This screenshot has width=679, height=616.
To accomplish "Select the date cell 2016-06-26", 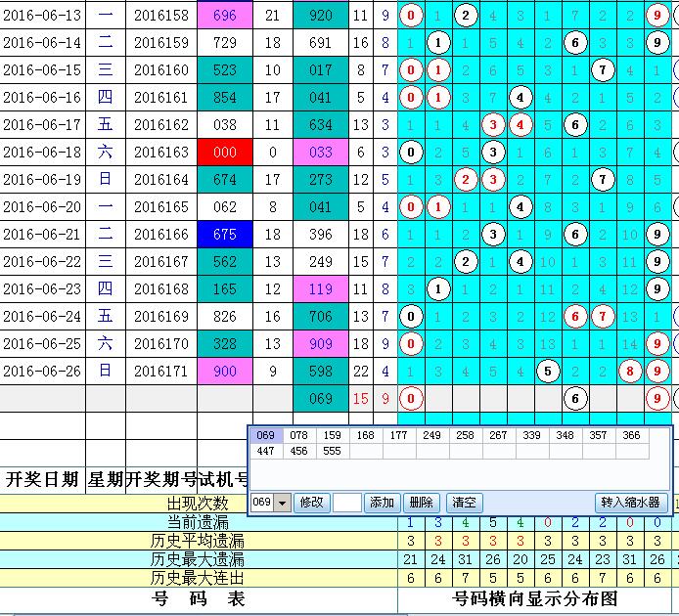I will pyautogui.click(x=42, y=370).
